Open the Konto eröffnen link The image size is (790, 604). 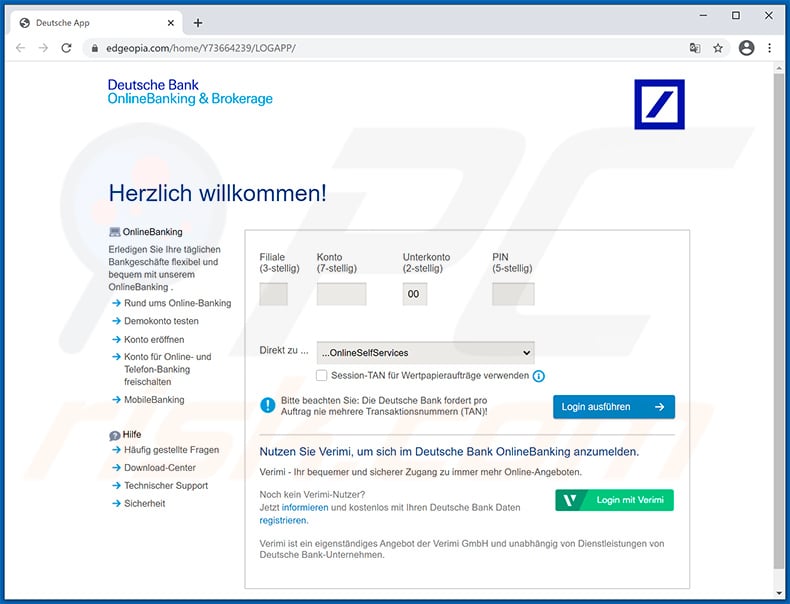point(154,340)
